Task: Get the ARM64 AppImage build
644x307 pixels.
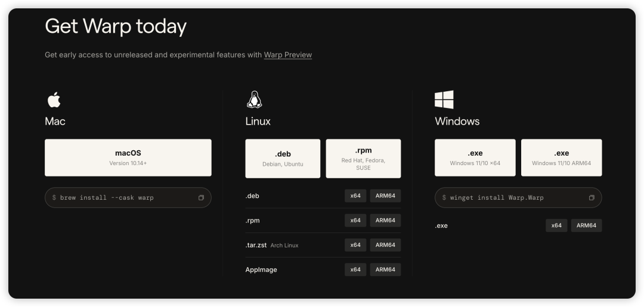Action: [385, 269]
